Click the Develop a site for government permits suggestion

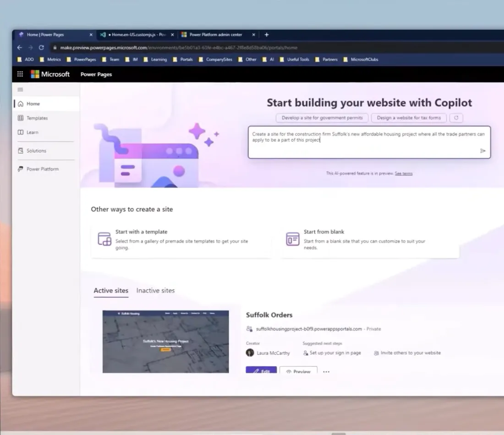coord(322,118)
